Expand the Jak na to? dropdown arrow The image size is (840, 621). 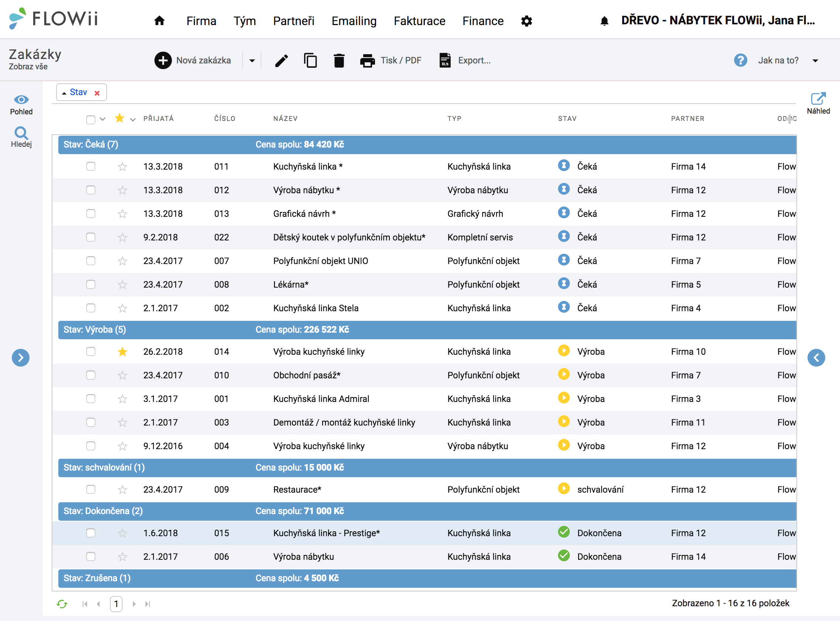tap(815, 60)
